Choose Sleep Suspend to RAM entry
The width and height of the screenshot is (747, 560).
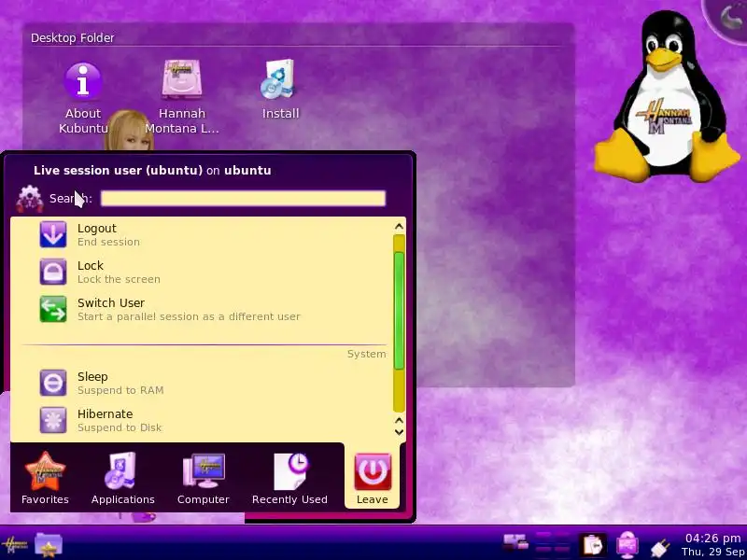[x=206, y=383]
